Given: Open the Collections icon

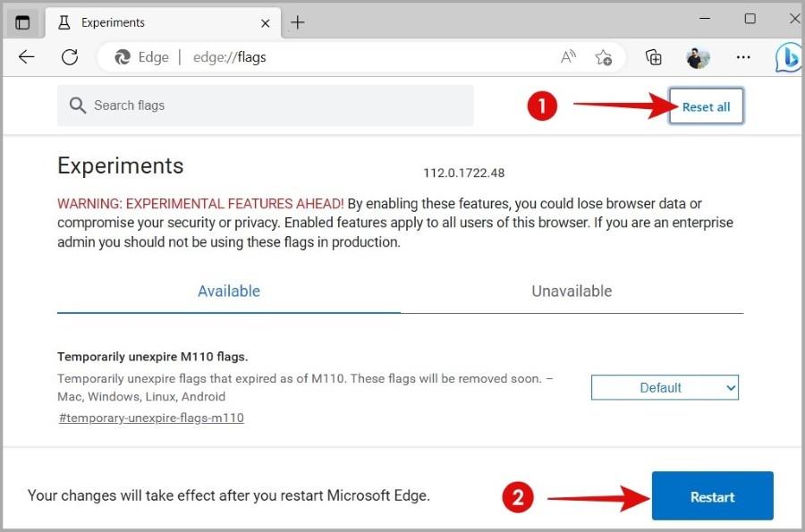Looking at the screenshot, I should tap(654, 57).
